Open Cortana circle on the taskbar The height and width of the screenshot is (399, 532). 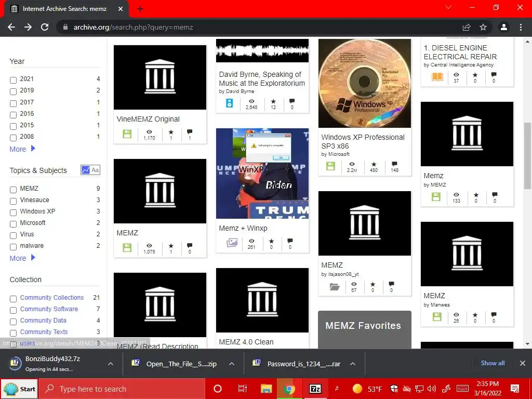[x=218, y=389]
